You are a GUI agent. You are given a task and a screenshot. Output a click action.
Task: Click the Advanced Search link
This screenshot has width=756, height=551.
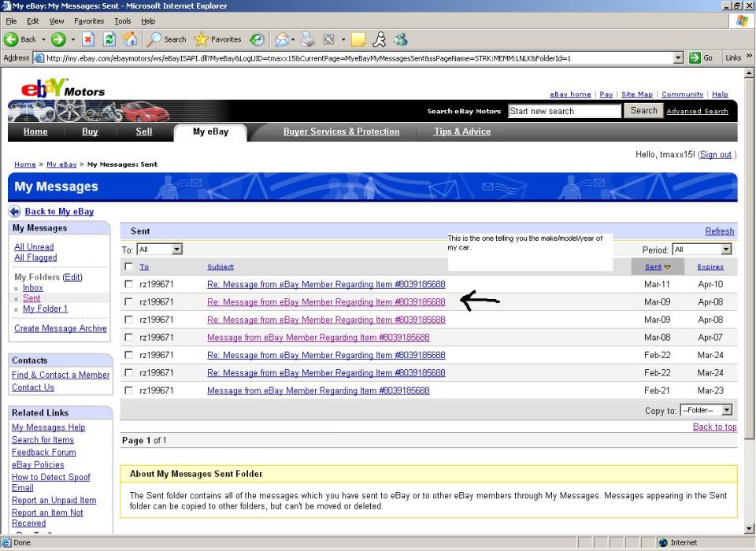pyautogui.click(x=697, y=111)
